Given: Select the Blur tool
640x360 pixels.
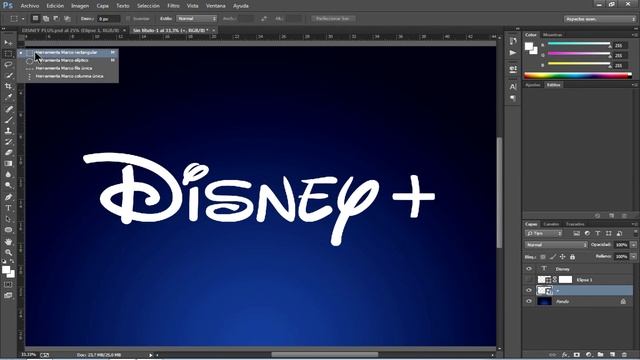Looking at the screenshot, I should 8,174.
